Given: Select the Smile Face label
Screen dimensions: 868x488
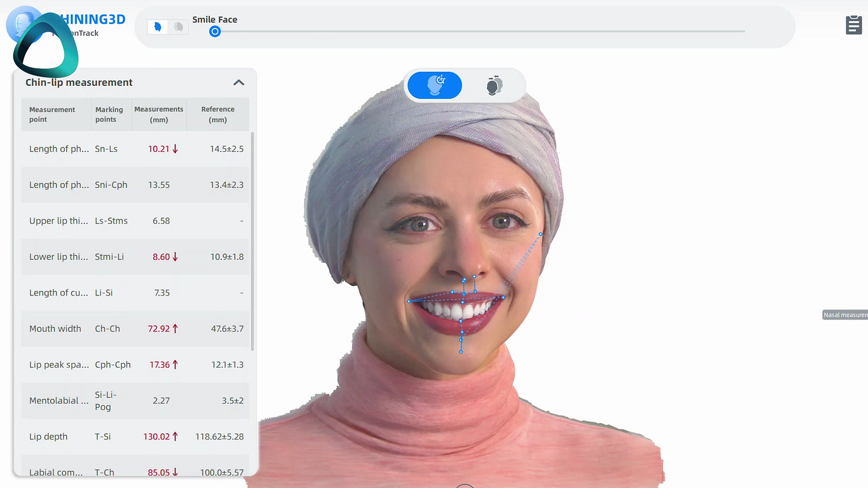Looking at the screenshot, I should click(215, 19).
